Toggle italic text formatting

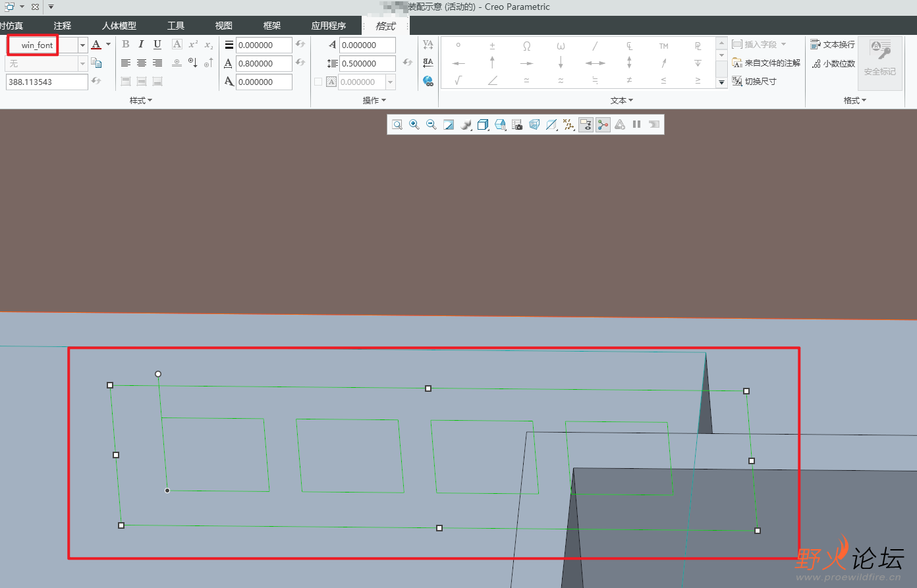tap(141, 44)
